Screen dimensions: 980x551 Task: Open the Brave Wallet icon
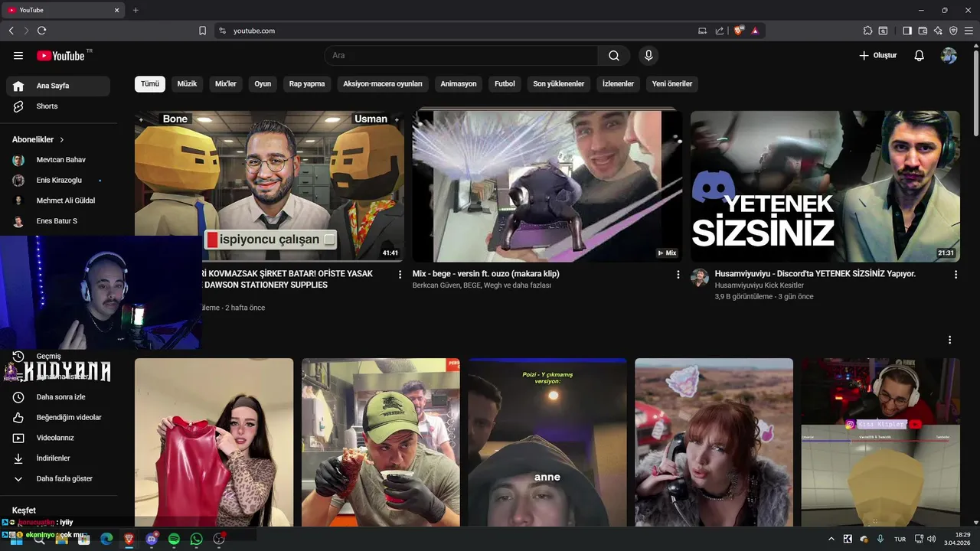[923, 31]
